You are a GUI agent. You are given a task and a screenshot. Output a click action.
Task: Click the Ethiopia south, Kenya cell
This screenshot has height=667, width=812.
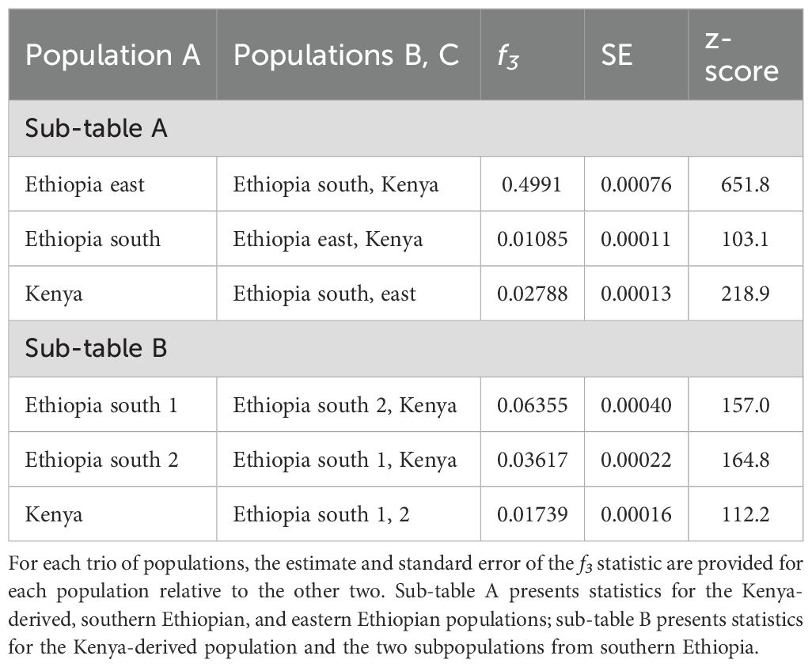(336, 185)
